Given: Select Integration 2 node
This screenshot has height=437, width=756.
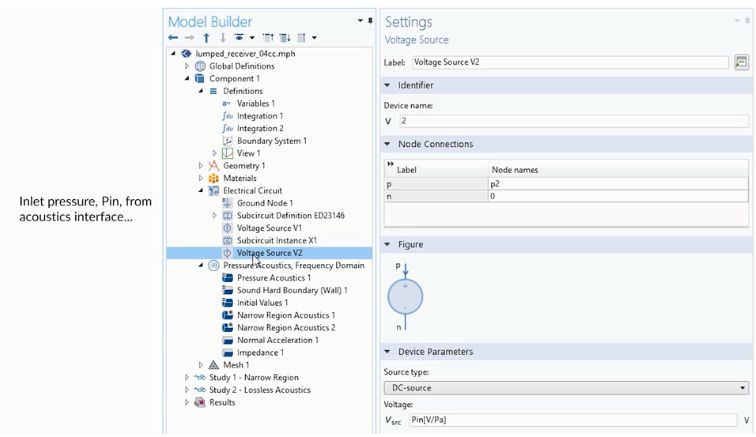Looking at the screenshot, I should coord(260,129).
